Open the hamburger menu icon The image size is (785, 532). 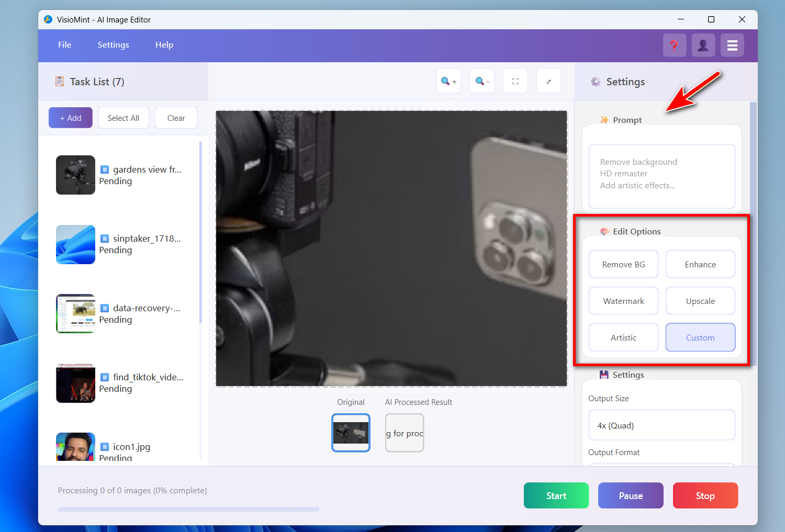pos(732,46)
